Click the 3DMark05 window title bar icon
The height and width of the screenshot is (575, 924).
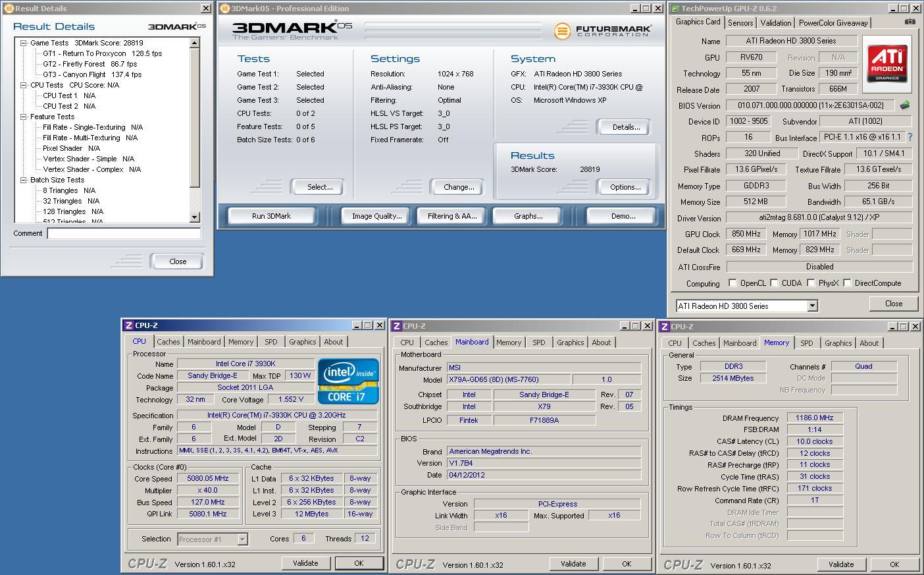click(225, 9)
